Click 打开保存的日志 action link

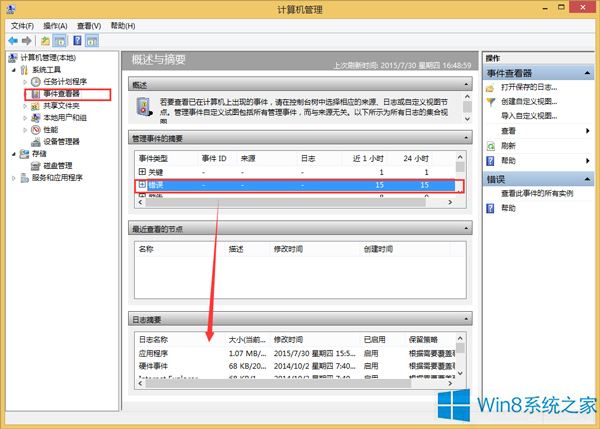point(529,88)
